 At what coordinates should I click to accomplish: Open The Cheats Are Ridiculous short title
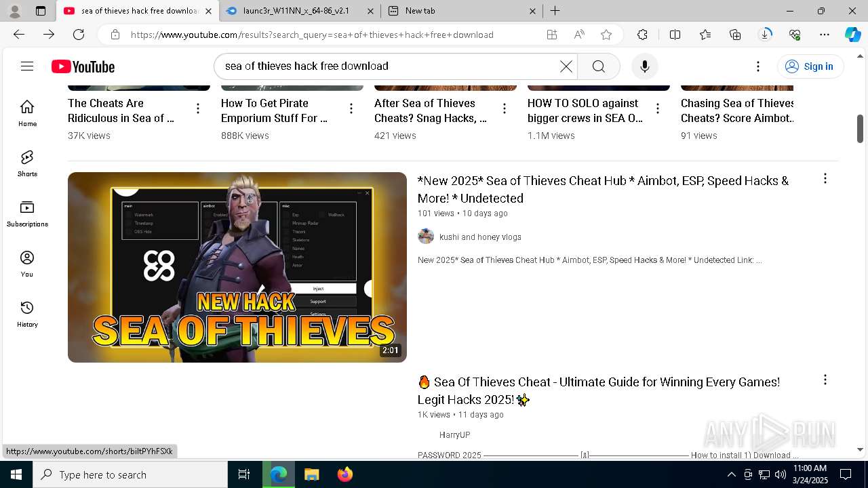click(121, 110)
